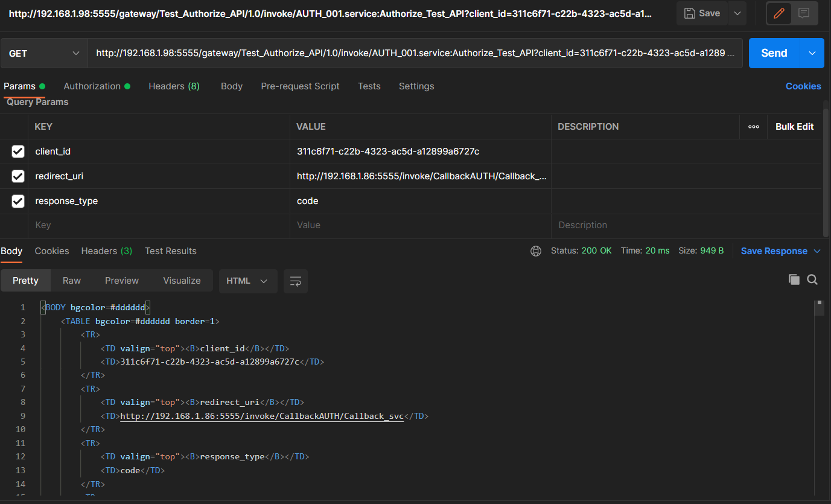The image size is (831, 504).
Task: Toggle the response_type parameter checkbox
Action: (18, 201)
